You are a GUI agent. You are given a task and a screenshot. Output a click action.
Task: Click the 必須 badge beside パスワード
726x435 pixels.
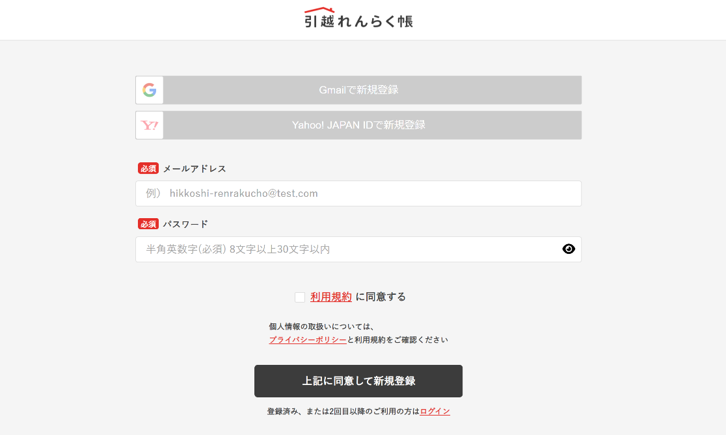click(x=148, y=224)
